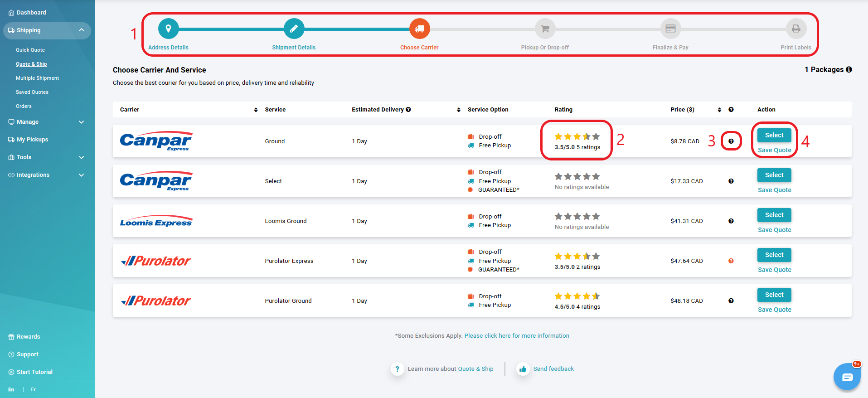868x398 pixels.
Task: Click the star rating for Purolator Ground
Action: coord(577,296)
